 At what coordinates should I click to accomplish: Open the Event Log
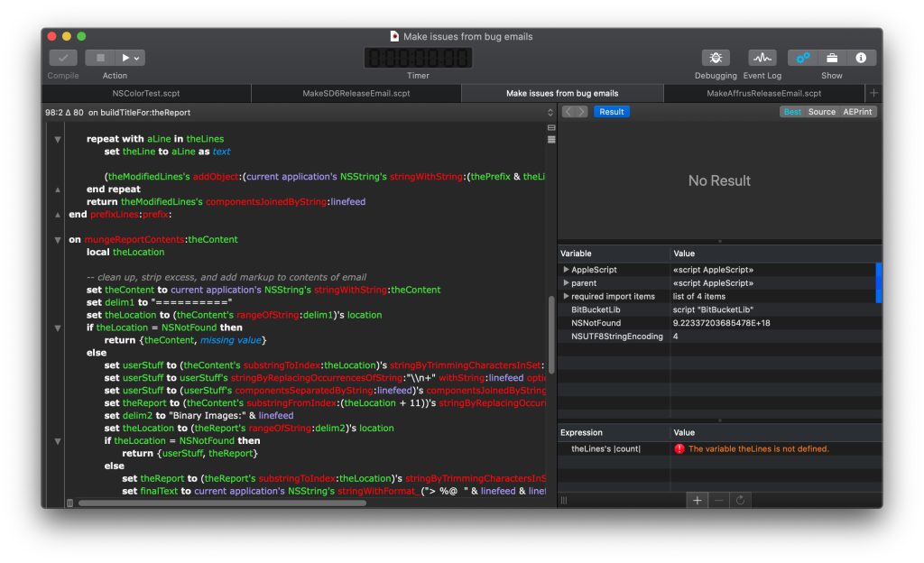762,58
